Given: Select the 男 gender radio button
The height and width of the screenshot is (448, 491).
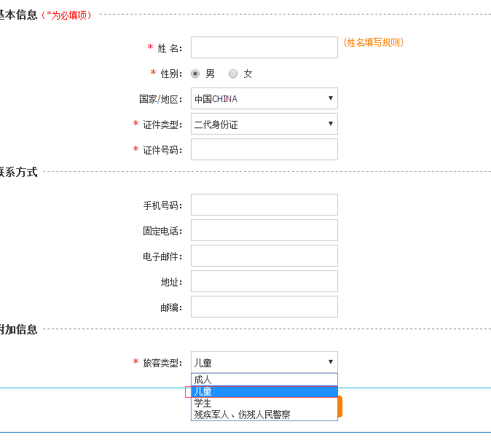Looking at the screenshot, I should [195, 74].
